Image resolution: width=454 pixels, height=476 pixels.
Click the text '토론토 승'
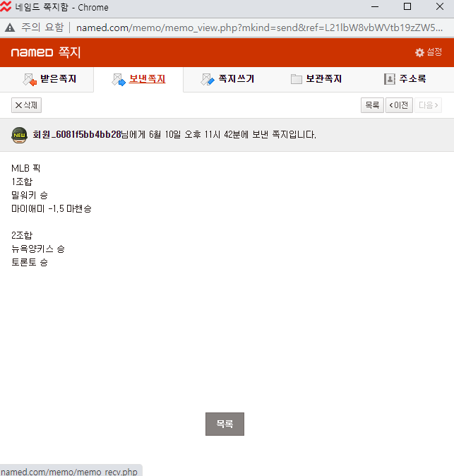coord(30,262)
